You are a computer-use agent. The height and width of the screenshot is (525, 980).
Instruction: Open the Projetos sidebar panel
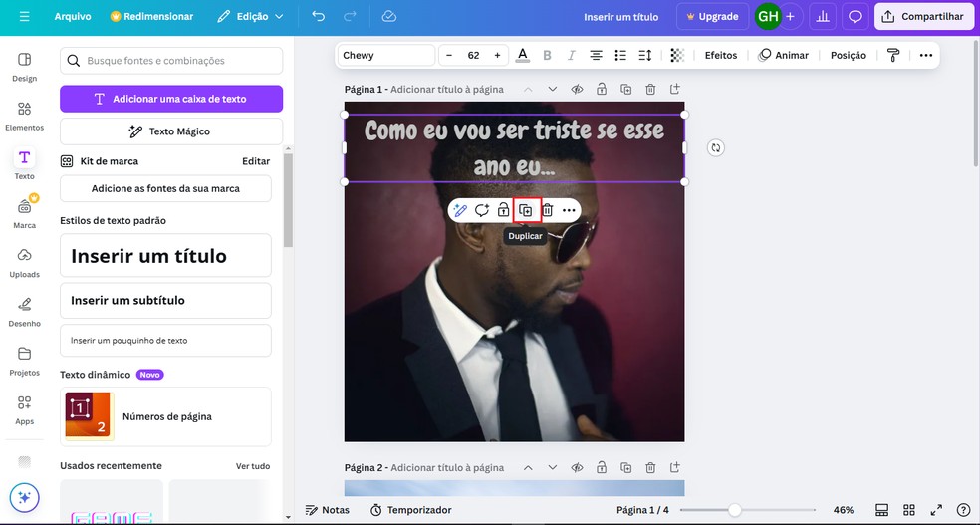click(24, 362)
